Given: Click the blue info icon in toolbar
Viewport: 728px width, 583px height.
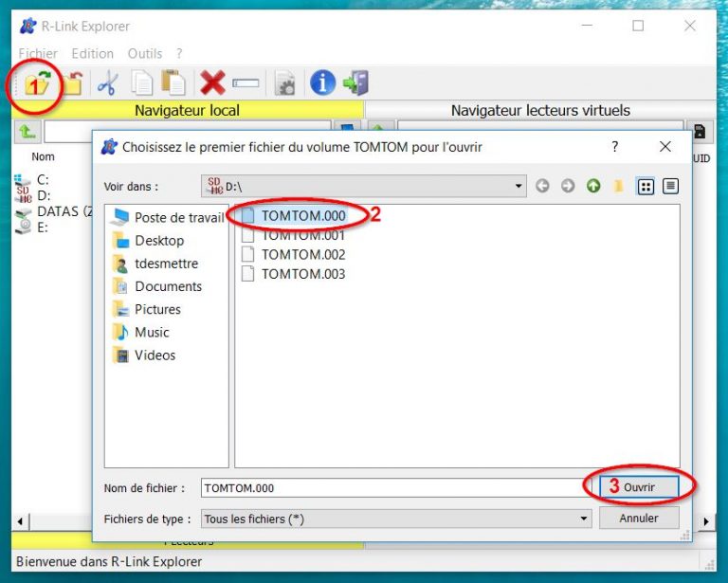Looking at the screenshot, I should coord(322,83).
